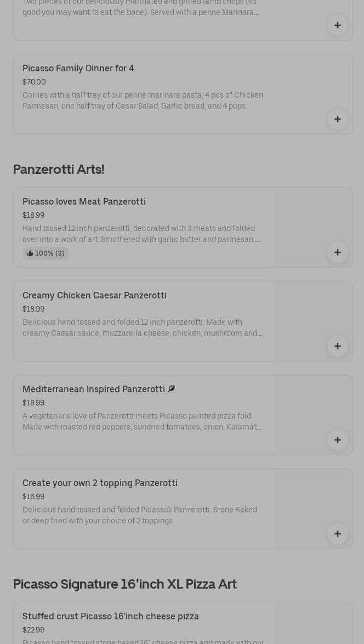Click the Picasso loves Meat Panzerotti description text

[141, 234]
